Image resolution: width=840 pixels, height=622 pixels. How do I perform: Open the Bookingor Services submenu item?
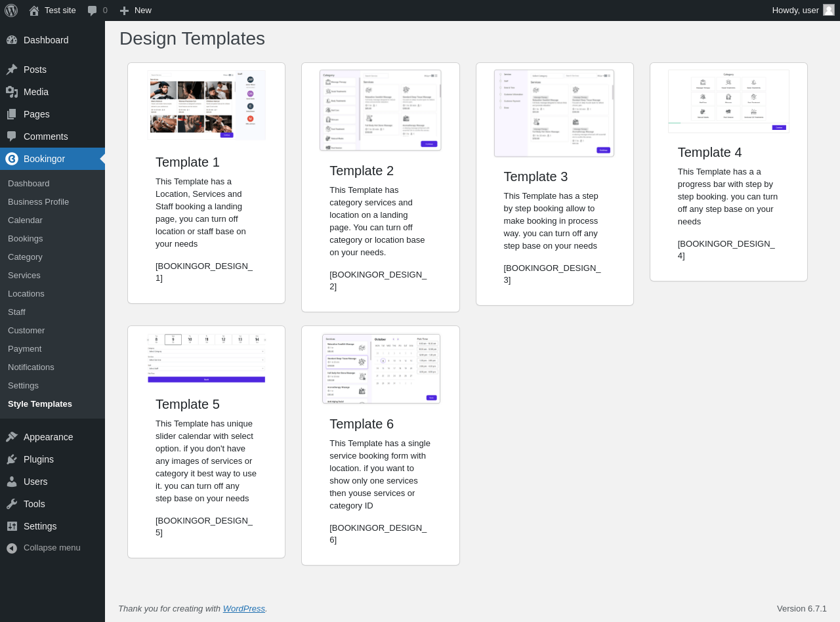(x=24, y=276)
